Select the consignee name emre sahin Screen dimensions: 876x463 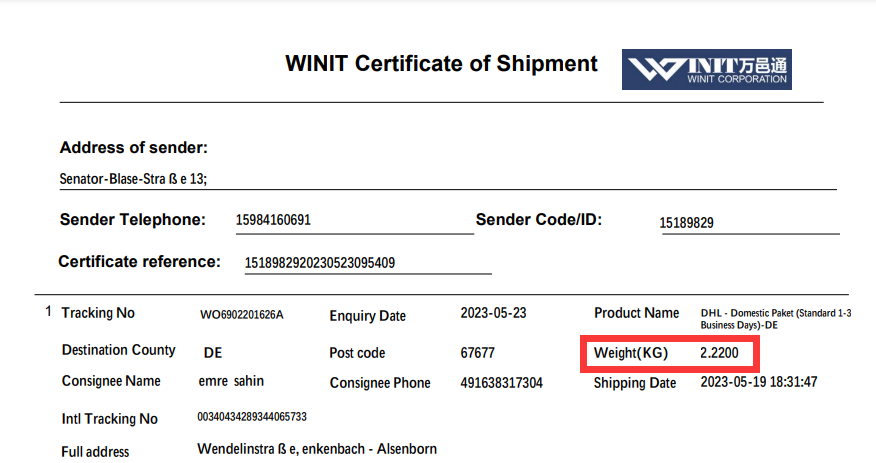click(231, 381)
